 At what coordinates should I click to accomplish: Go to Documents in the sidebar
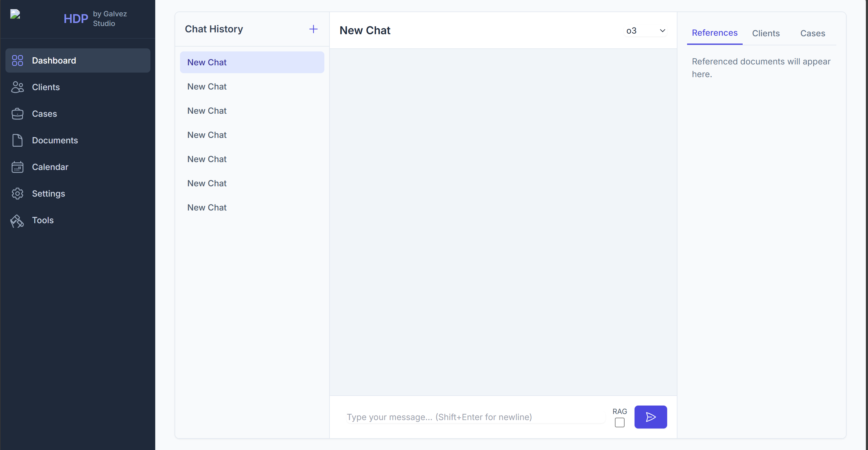click(x=55, y=140)
